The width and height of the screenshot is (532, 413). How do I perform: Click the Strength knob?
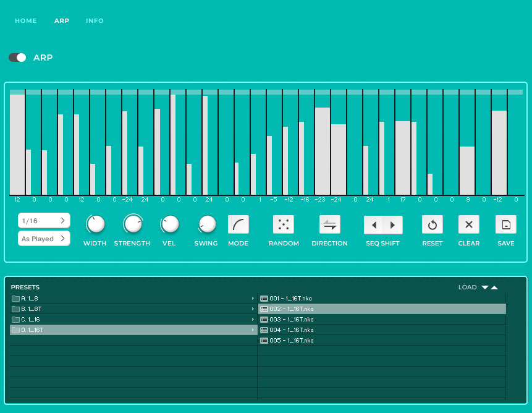click(132, 224)
